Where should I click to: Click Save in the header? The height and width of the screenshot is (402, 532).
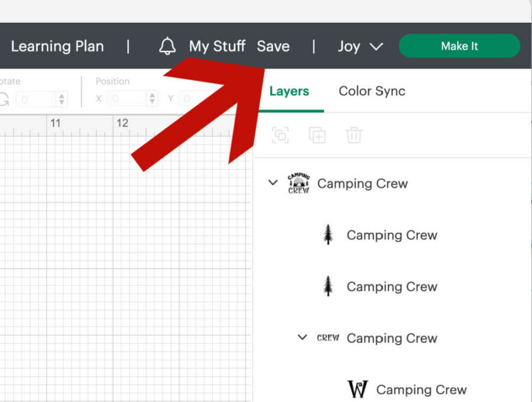[273, 46]
